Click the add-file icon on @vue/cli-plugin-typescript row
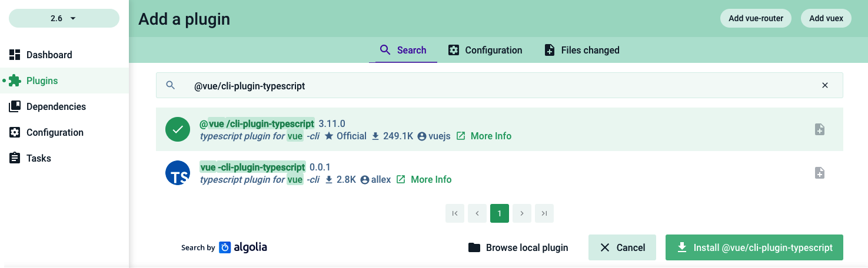 [819, 129]
